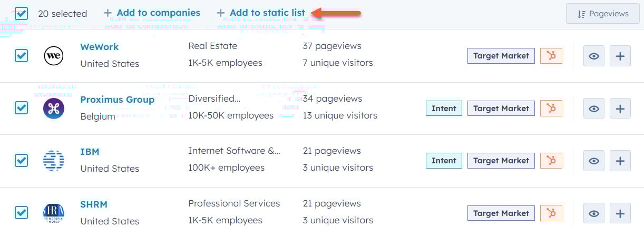
Task: Click the IBM logo
Action: (54, 160)
